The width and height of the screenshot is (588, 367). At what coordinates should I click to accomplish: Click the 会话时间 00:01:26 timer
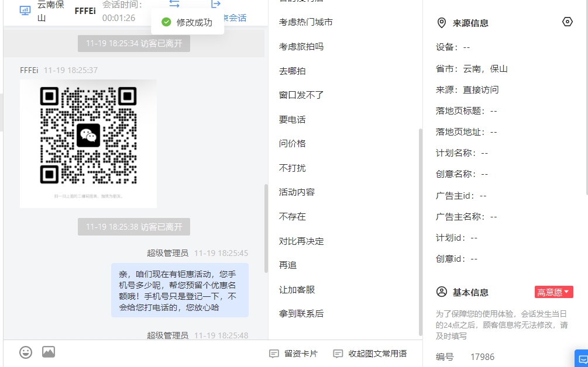122,11
